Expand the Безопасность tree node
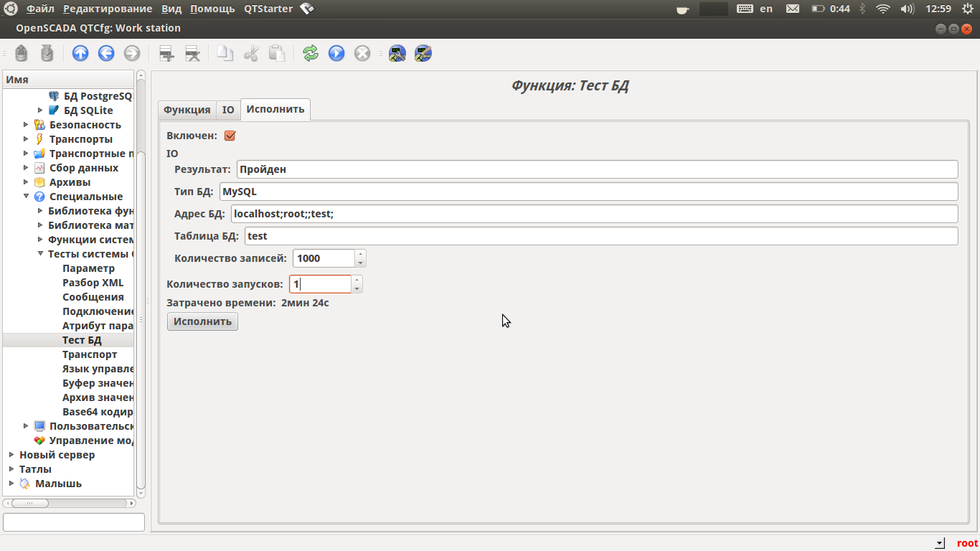Viewport: 980px width, 551px height. pyautogui.click(x=27, y=125)
